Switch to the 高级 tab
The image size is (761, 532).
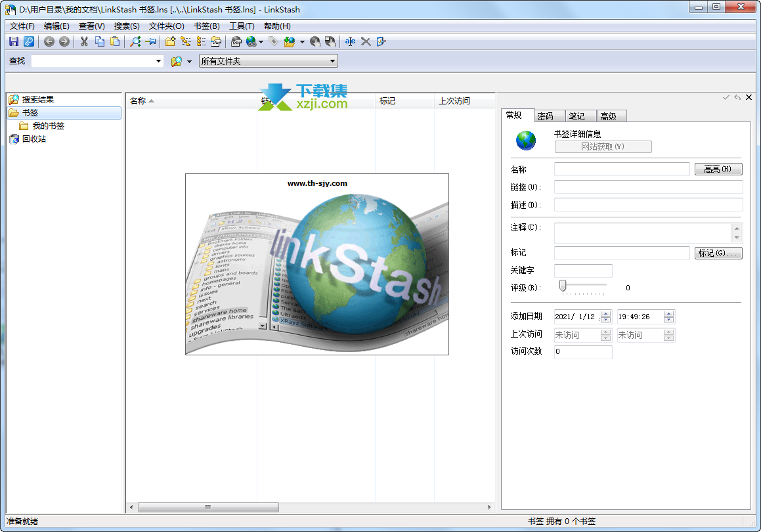click(x=611, y=116)
